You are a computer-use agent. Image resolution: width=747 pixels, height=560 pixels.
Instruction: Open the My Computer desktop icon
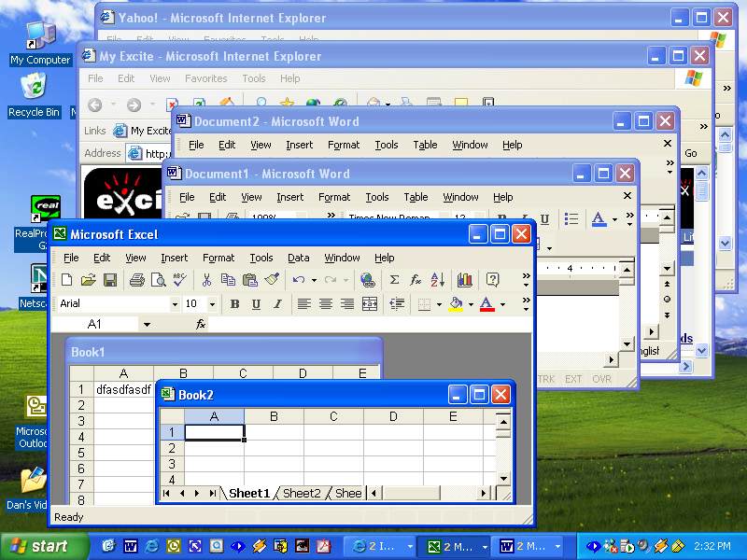pyautogui.click(x=40, y=43)
